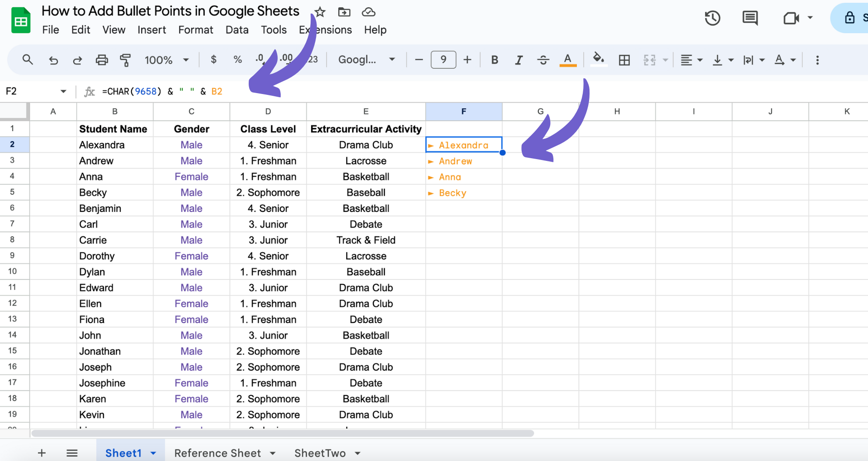Open the text color picker
This screenshot has width=868, height=461.
(x=568, y=60)
